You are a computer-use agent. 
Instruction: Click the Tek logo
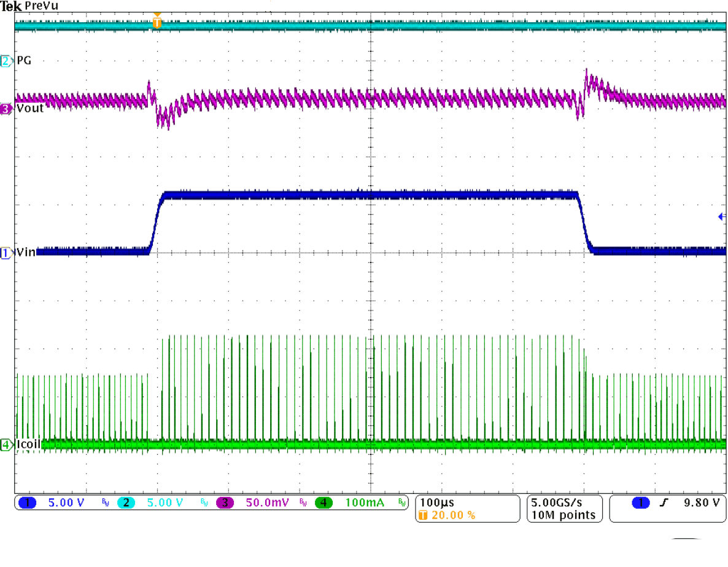point(12,6)
